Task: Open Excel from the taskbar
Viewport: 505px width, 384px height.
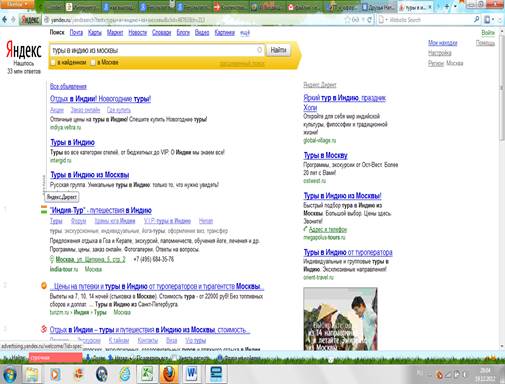Action: pyautogui.click(x=147, y=374)
